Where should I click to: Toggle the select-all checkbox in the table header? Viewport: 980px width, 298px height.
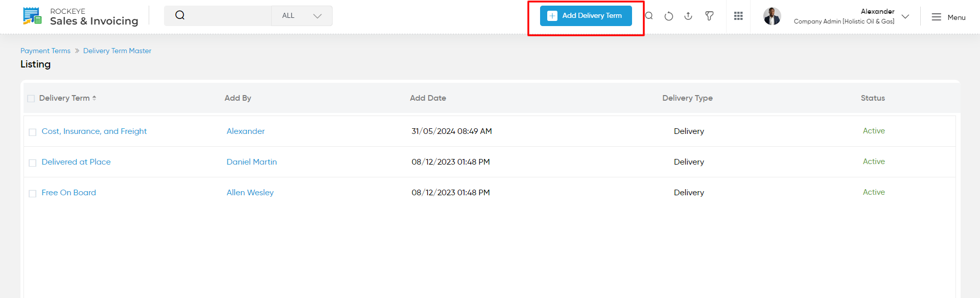pos(31,98)
